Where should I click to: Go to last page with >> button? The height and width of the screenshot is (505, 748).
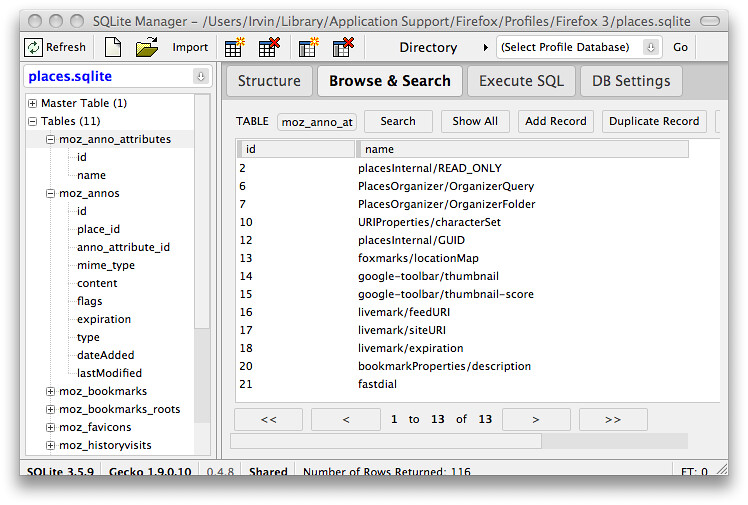(x=613, y=420)
